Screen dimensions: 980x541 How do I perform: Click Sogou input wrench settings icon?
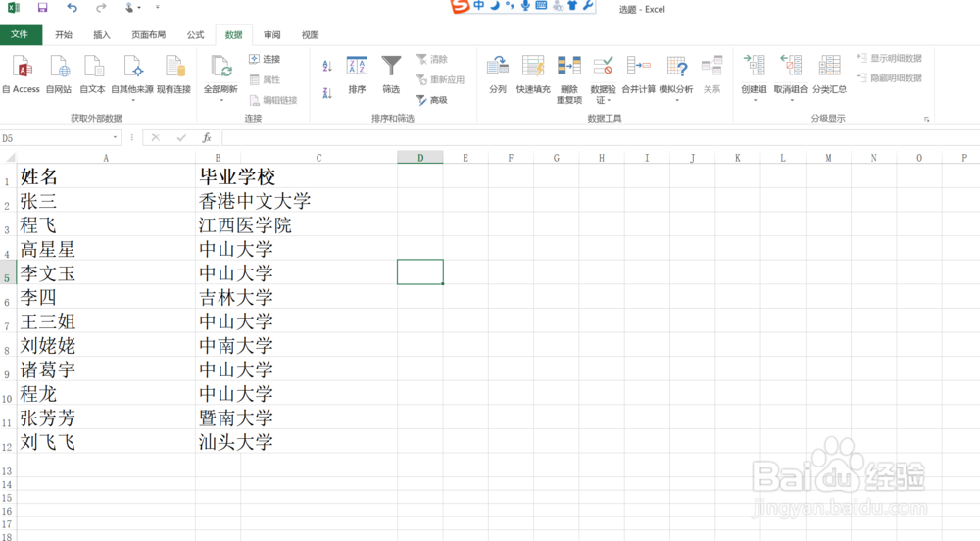coord(588,6)
